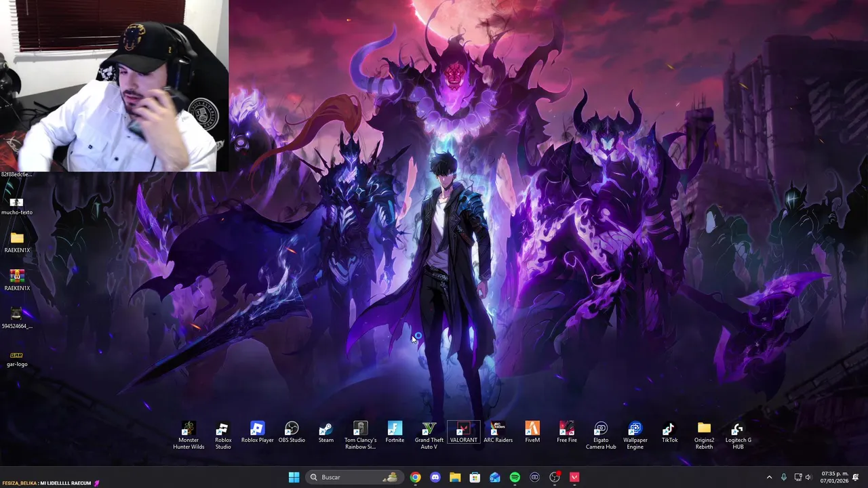
Task: Open the notifications bell icon
Action: pyautogui.click(x=856, y=477)
